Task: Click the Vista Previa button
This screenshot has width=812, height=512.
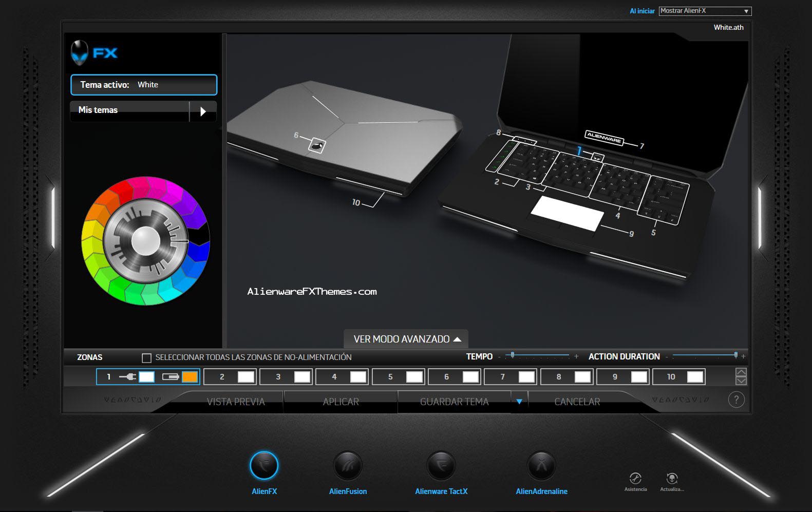Action: click(x=236, y=402)
